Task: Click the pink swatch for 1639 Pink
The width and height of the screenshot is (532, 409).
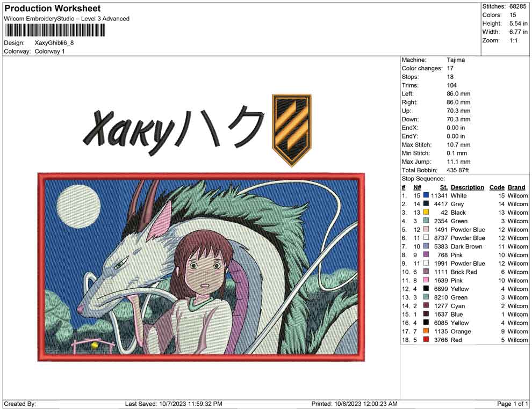Action: (426, 280)
